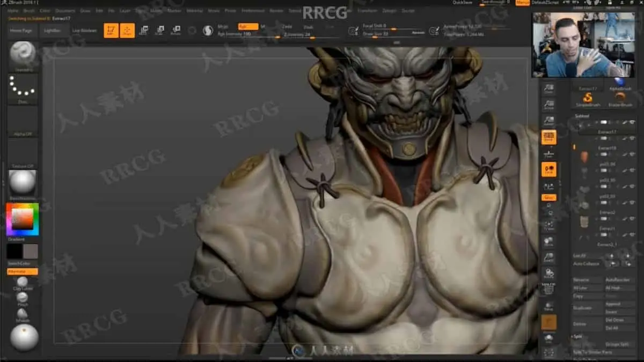Toggle the Floor grid button
644x362 pixels.
548,153
